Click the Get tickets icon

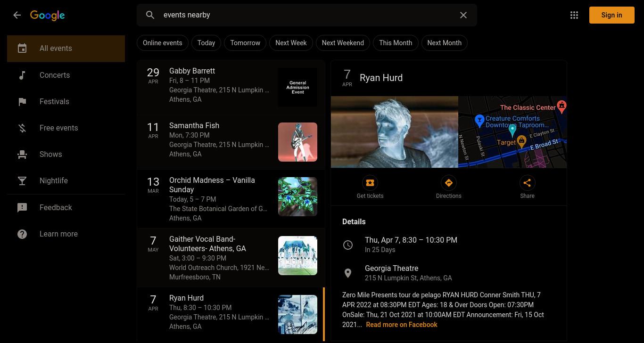[370, 183]
